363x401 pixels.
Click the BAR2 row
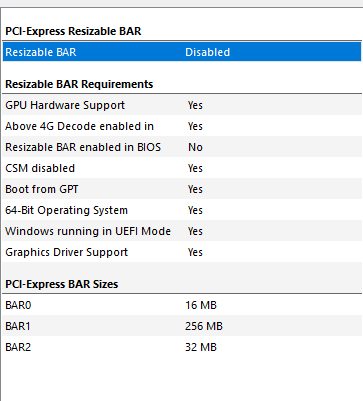pos(182,347)
